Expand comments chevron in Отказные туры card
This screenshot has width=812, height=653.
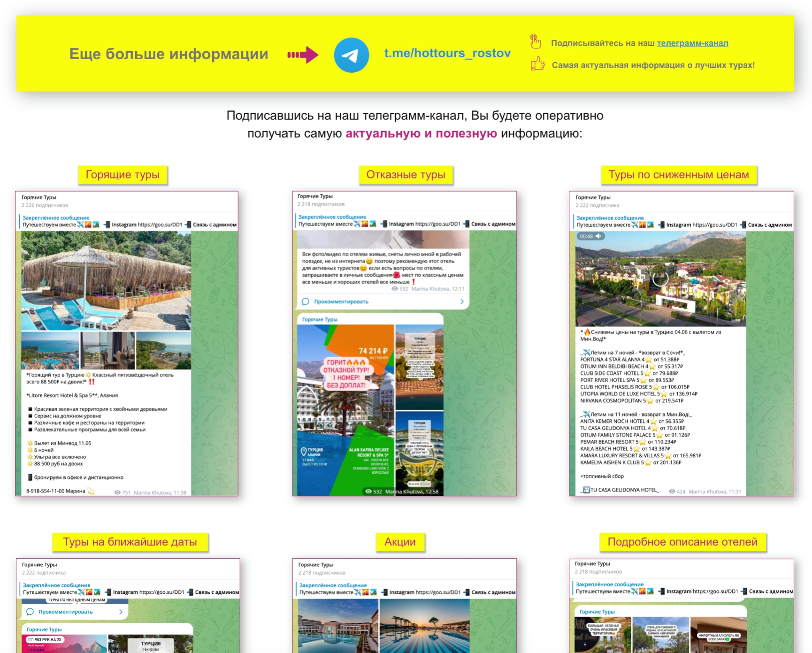coord(462,301)
